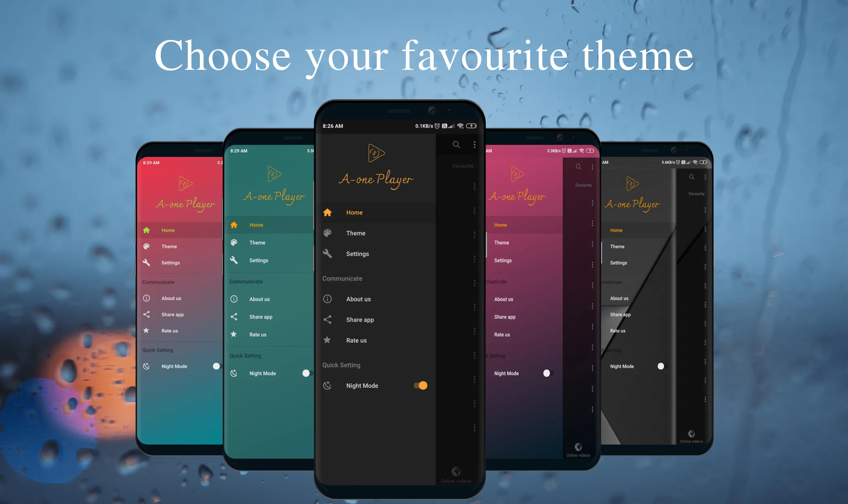
Task: Select the Home menu icon
Action: [x=327, y=212]
